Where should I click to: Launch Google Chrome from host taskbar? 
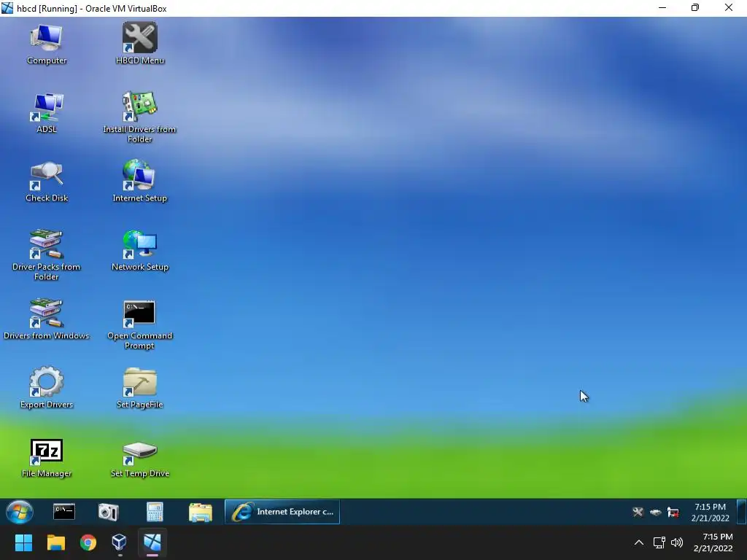click(88, 542)
